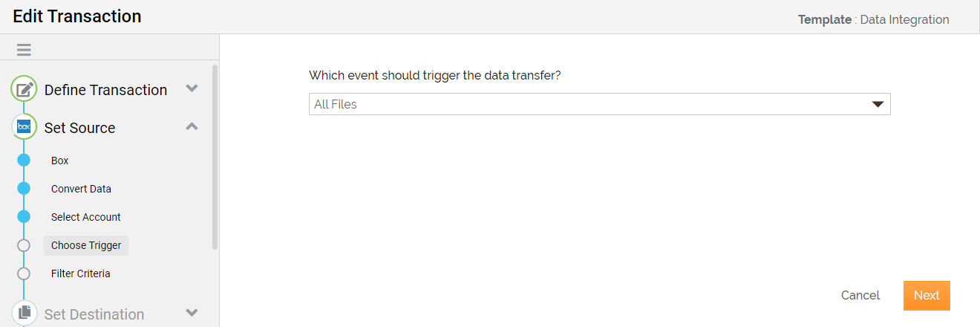Open the Choose Trigger step
The height and width of the screenshot is (327, 980).
point(86,245)
